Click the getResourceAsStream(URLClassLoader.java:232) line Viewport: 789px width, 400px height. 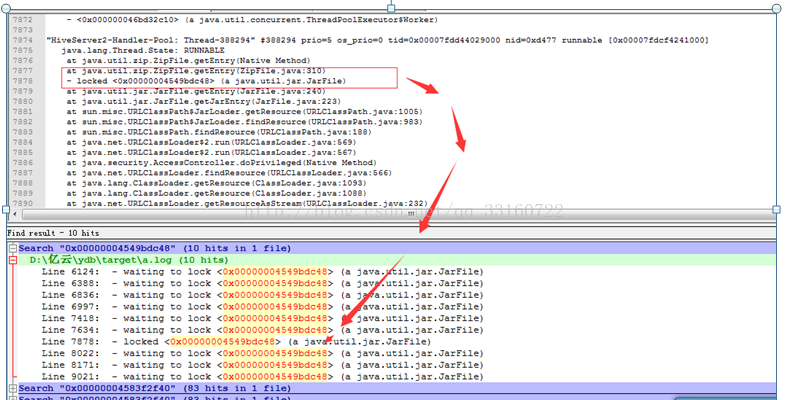tap(247, 203)
